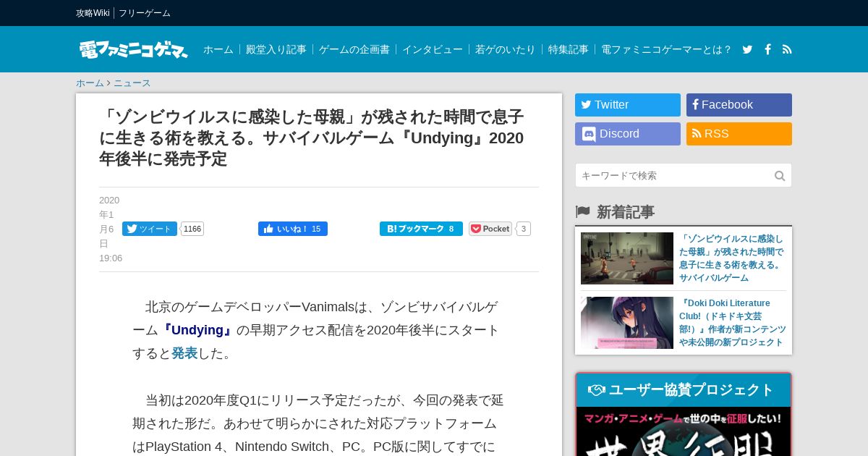
Task: Open 「ゾンビウイルスに感染した母親」 sidebar article link
Action: click(x=732, y=258)
